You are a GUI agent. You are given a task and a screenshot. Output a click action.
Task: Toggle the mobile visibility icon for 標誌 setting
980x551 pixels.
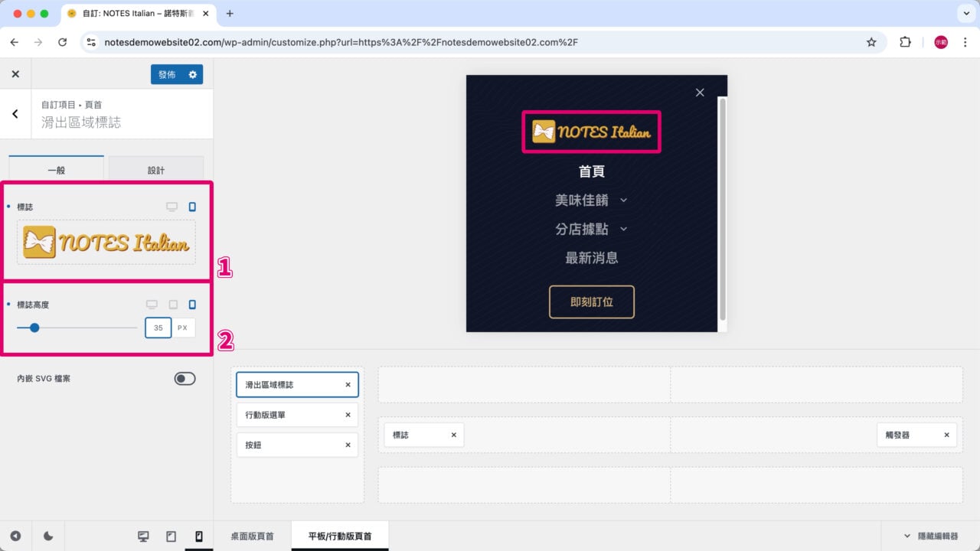pyautogui.click(x=191, y=206)
